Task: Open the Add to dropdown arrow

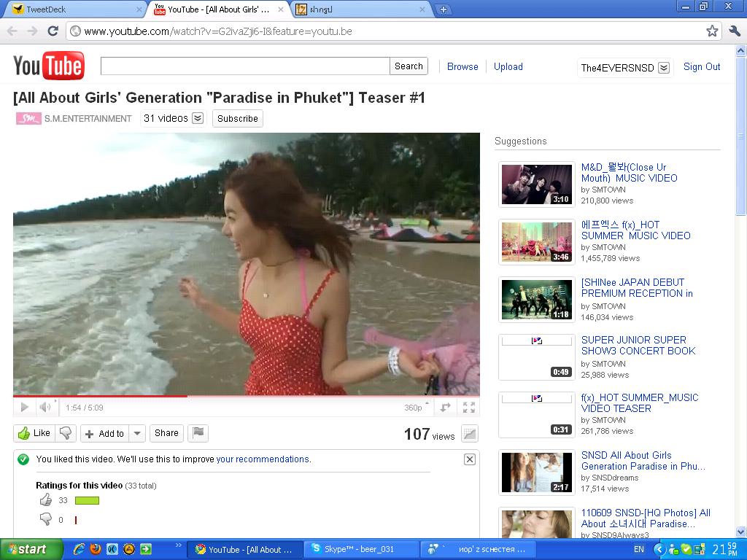Action: [137, 433]
